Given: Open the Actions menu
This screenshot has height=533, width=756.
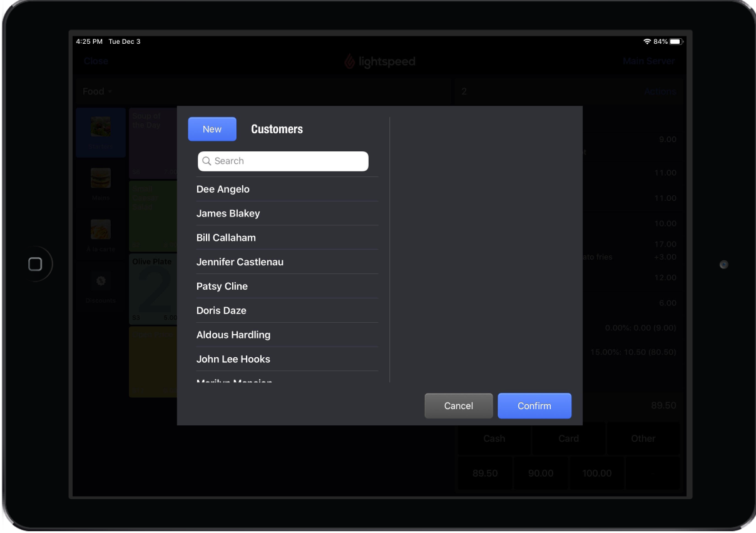Looking at the screenshot, I should click(660, 92).
